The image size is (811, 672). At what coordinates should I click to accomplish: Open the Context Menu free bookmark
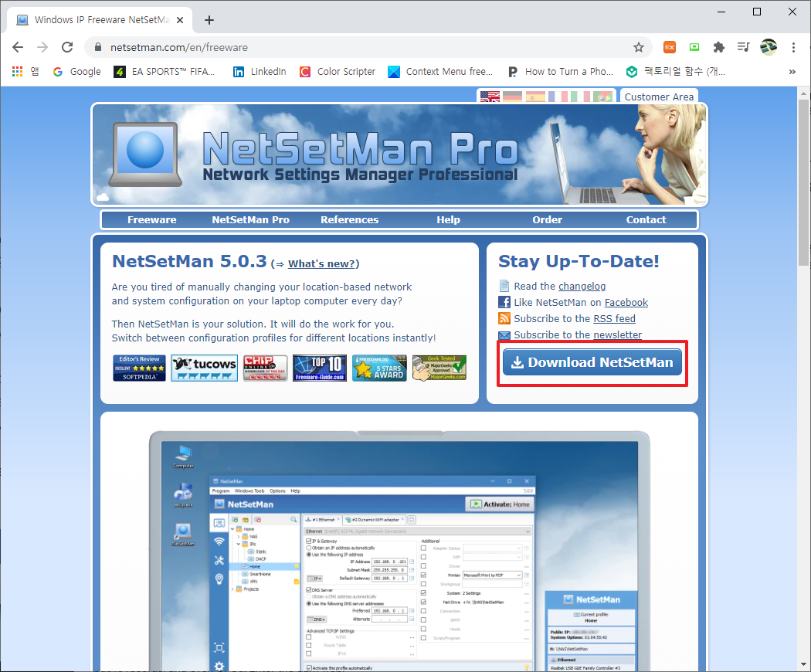[x=440, y=71]
